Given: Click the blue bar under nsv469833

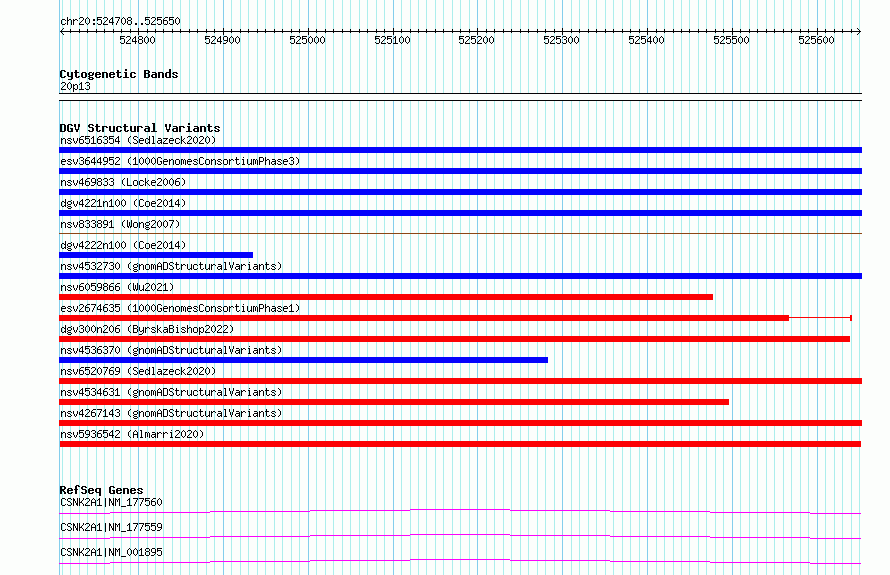Looking at the screenshot, I should coord(460,192).
